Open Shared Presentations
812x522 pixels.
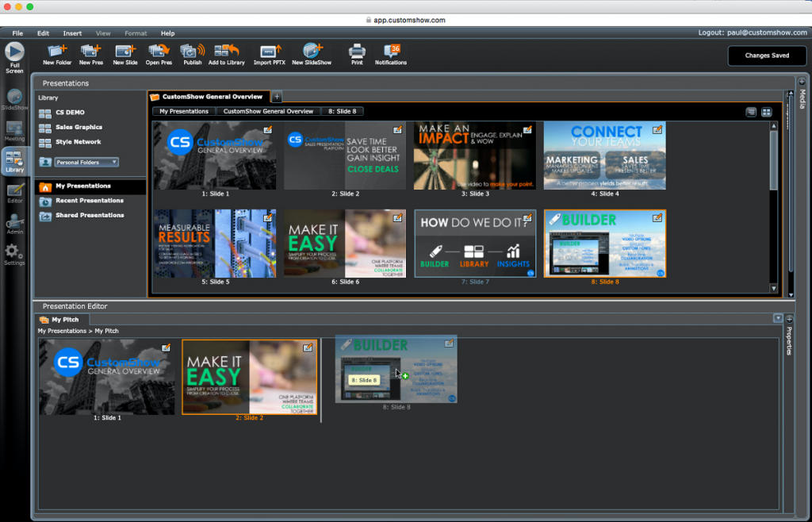tap(90, 215)
